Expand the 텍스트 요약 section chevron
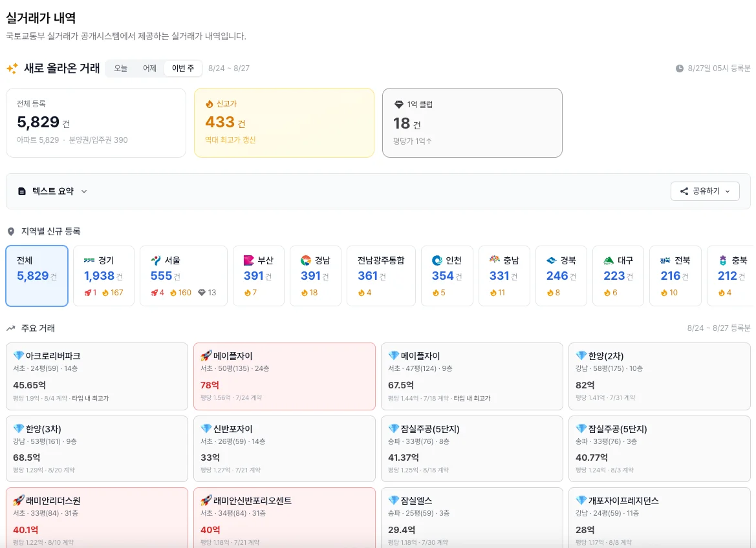 click(x=84, y=191)
